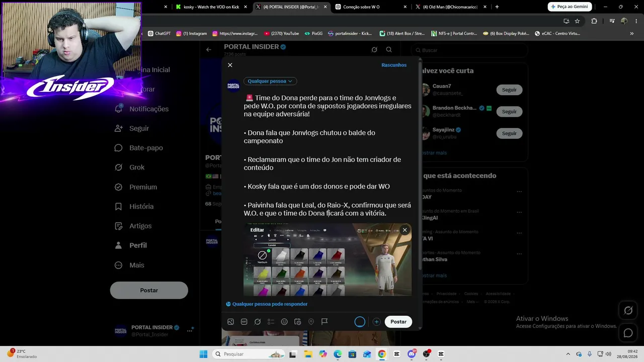Viewport: 644px width, 362px height.
Task: Open the 'eCAC - Centro Virtu...' bookmark
Action: click(x=557, y=34)
